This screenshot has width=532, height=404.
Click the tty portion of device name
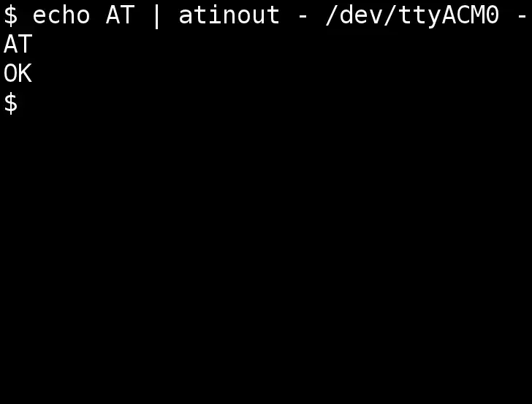tap(419, 17)
